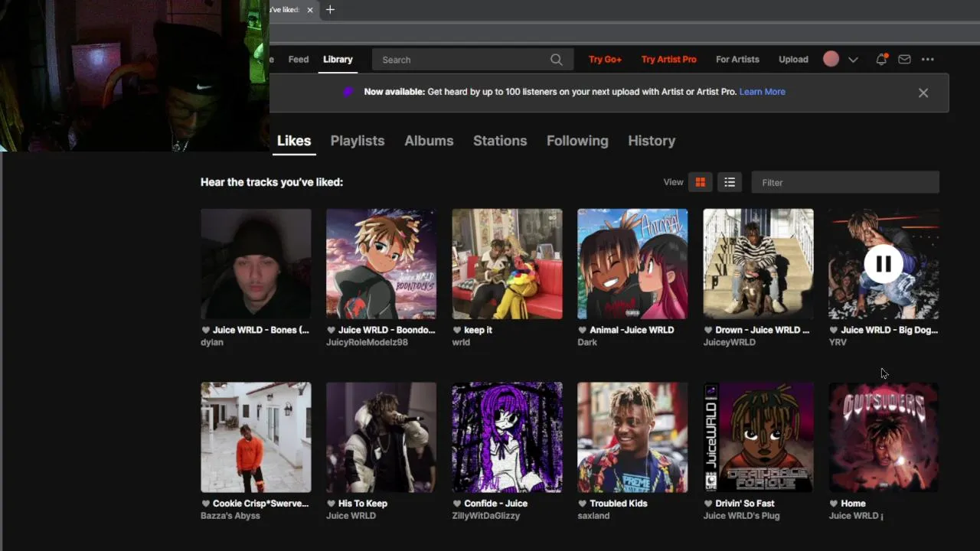This screenshot has height=551, width=980.
Task: Toggle like heart on His To Keep
Action: [x=331, y=504]
